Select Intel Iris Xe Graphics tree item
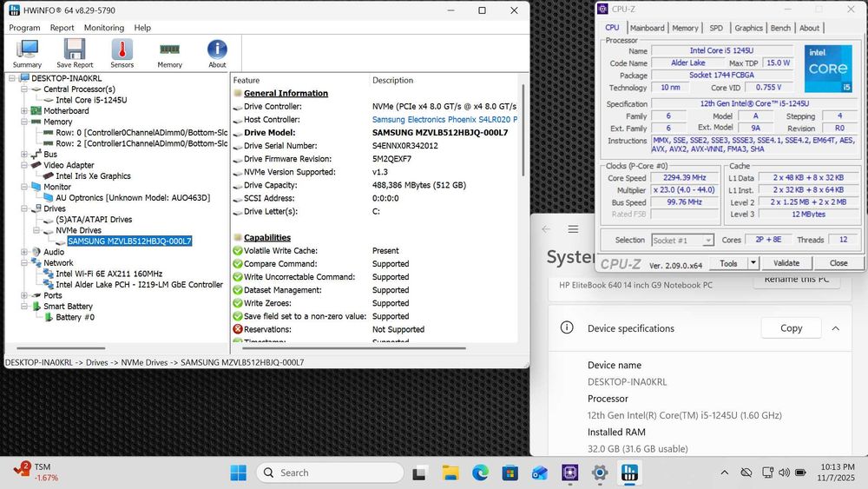The height and width of the screenshot is (489, 868). [93, 176]
